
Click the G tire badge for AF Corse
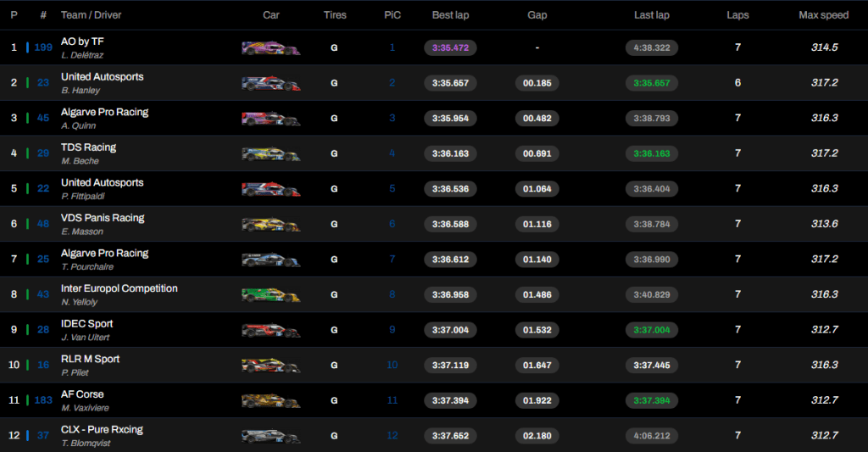(334, 400)
